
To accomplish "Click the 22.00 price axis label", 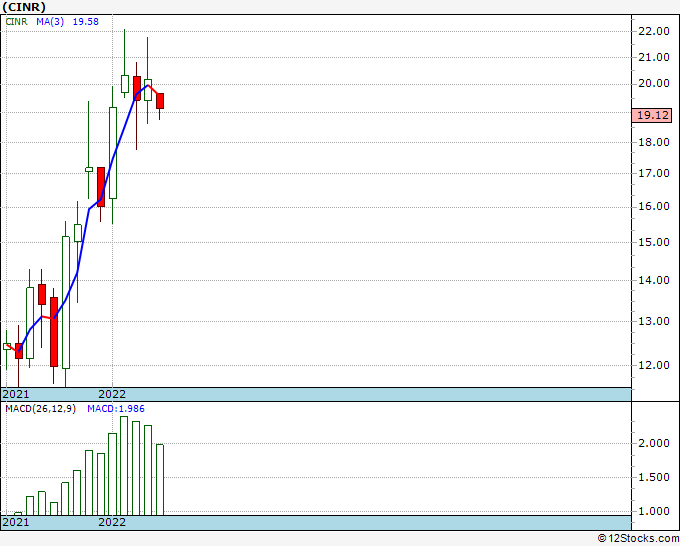I will (654, 31).
